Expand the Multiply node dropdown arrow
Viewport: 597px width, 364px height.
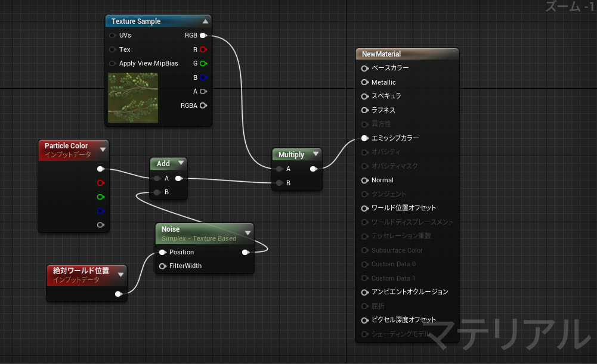(x=315, y=154)
